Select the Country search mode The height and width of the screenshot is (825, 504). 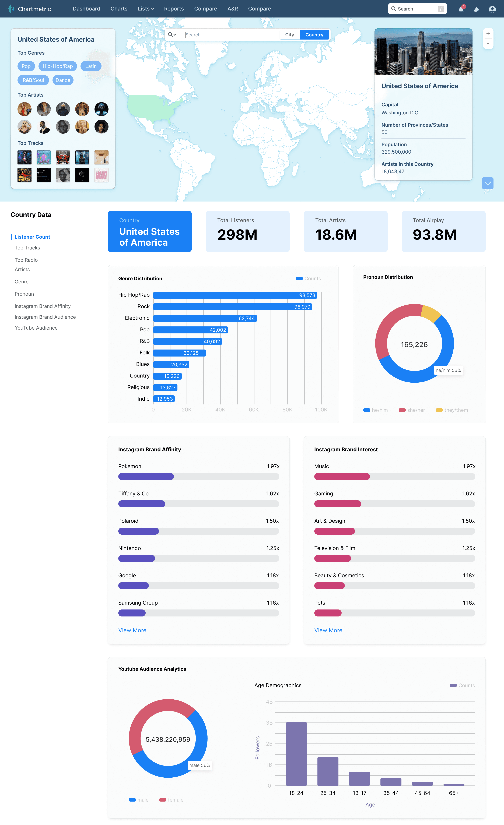pos(314,35)
